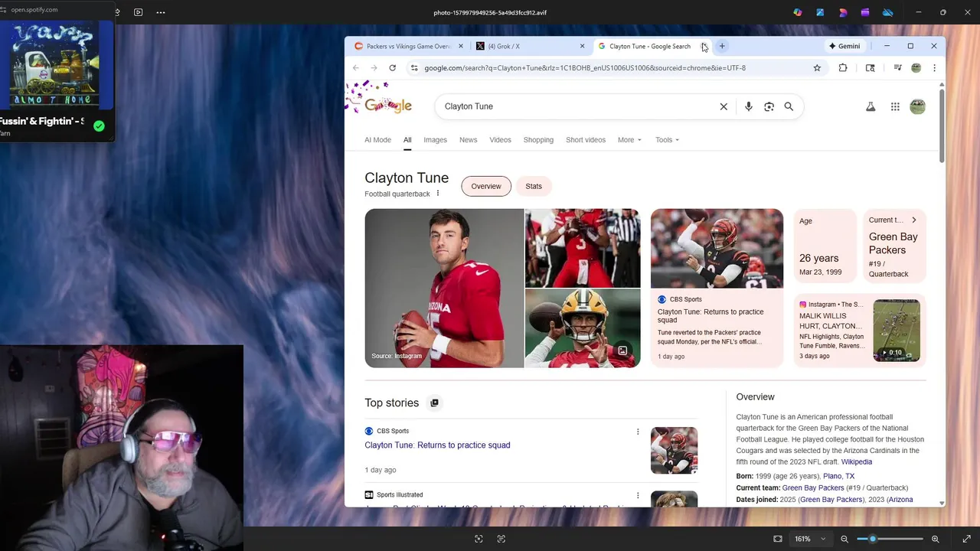This screenshot has width=980, height=551.
Task: Click the Spotify album art thumbnail
Action: point(54,65)
